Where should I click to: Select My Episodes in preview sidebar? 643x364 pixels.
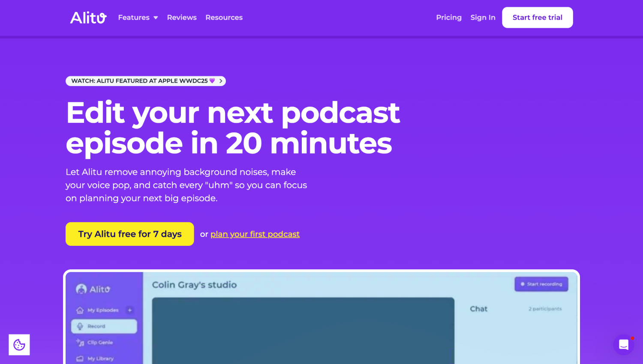coord(103,310)
